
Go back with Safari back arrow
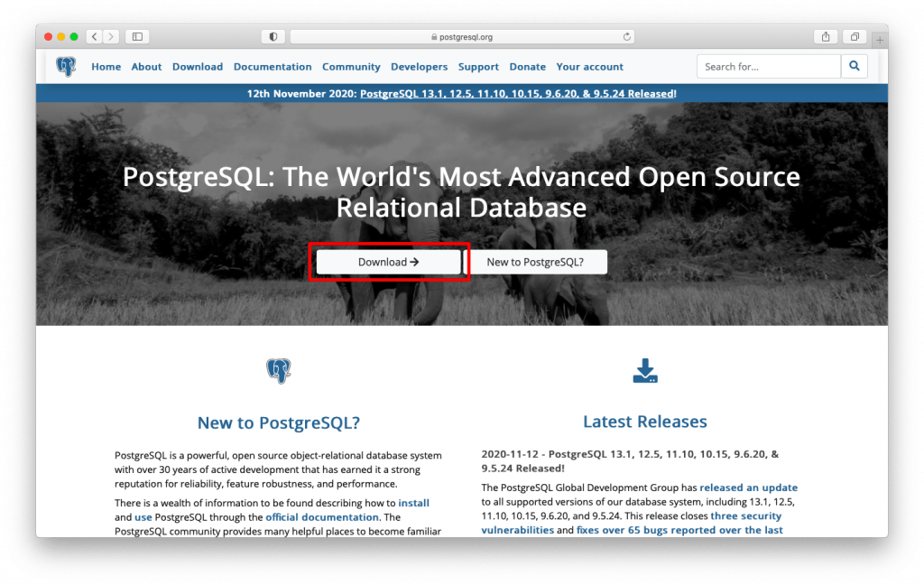[94, 36]
